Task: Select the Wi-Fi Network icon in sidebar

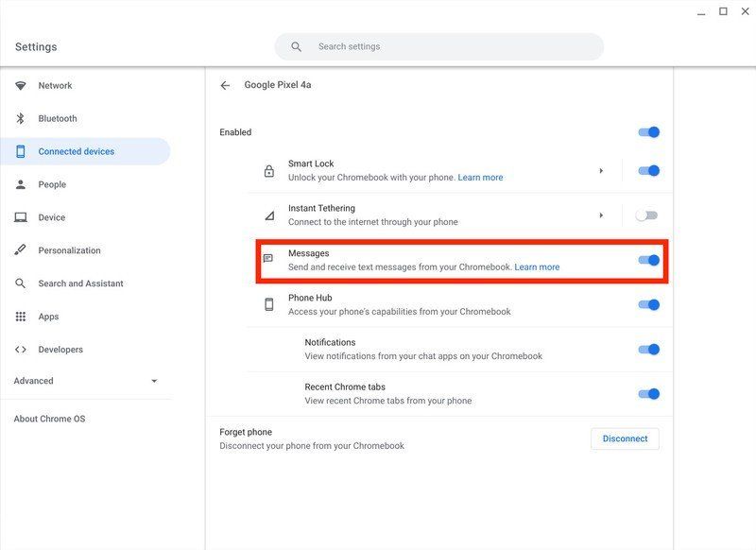Action: click(22, 85)
